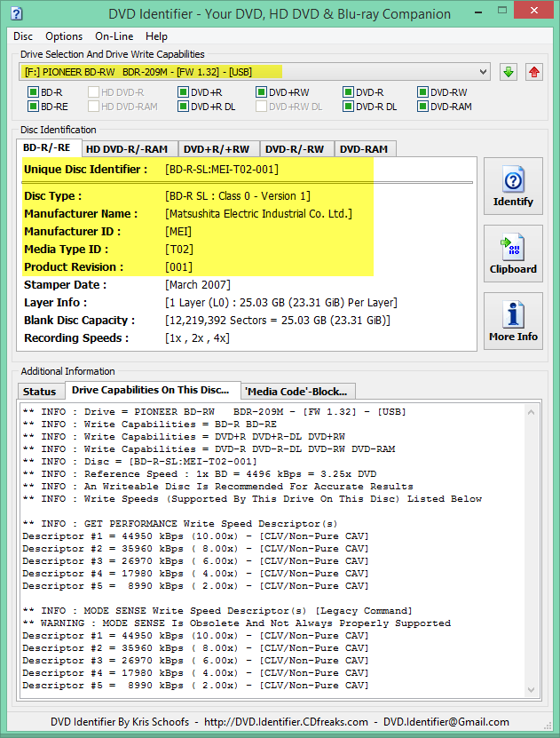Click the help icon in the title bar
Viewport: 560px width, 738px height.
[x=17, y=13]
